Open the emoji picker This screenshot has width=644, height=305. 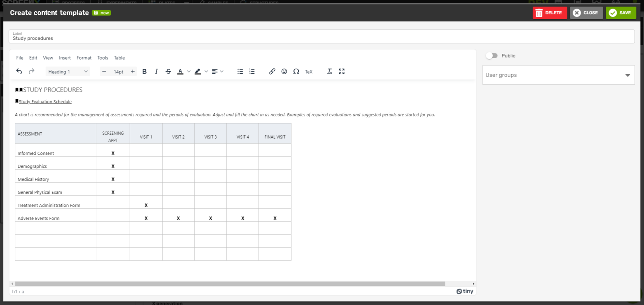[284, 72]
